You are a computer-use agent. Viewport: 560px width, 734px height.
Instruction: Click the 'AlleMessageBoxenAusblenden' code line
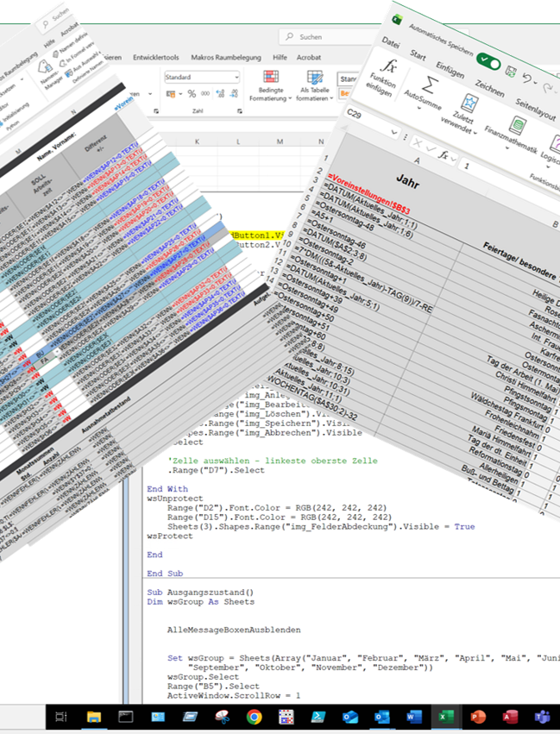point(234,630)
